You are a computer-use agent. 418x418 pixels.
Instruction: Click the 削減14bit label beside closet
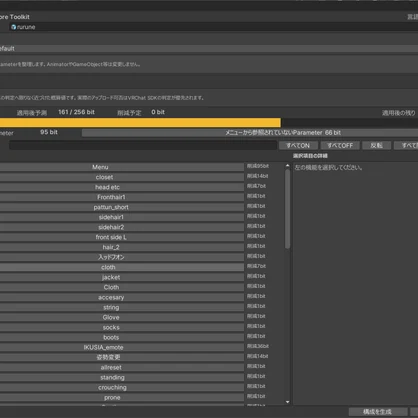257,176
